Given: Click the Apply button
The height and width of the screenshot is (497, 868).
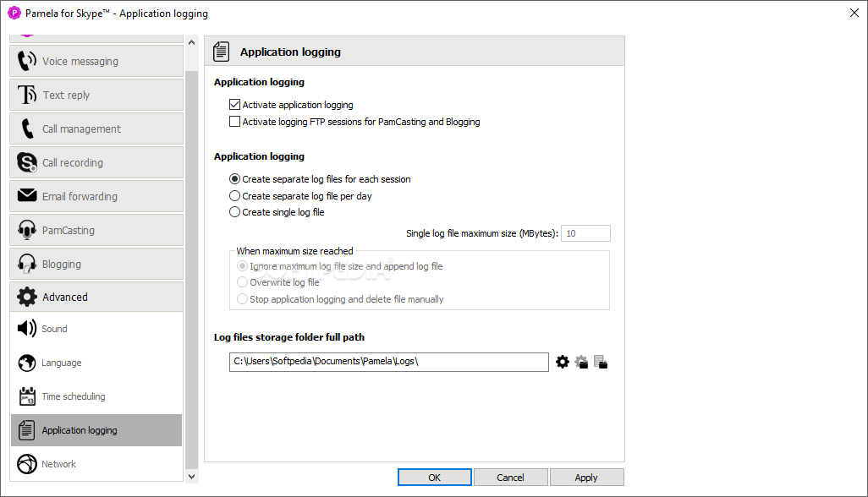Looking at the screenshot, I should (586, 477).
